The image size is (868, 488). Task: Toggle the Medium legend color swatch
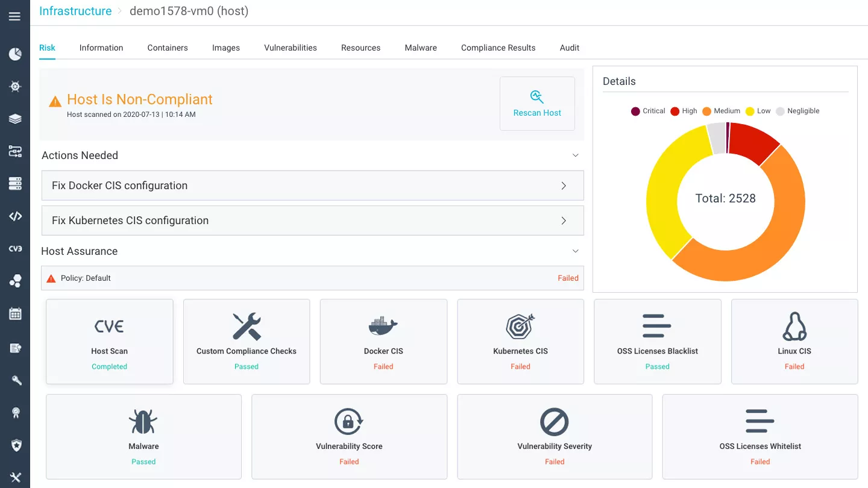706,111
